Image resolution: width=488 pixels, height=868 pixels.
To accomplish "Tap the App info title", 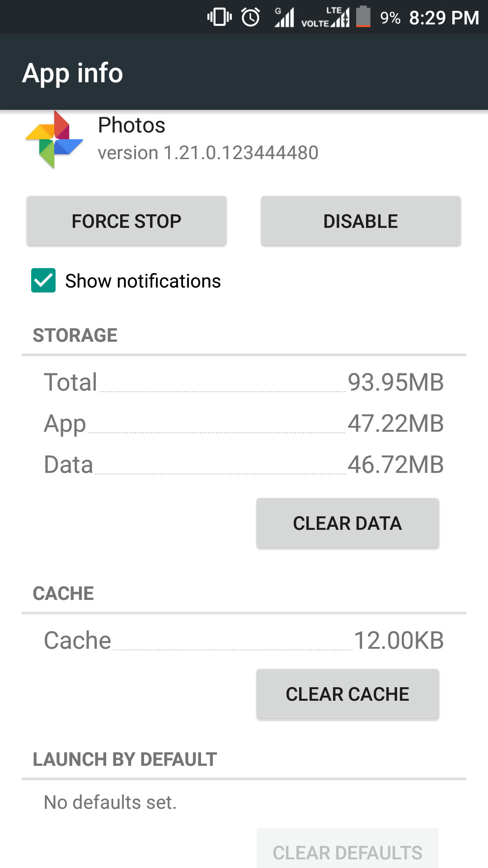I will point(73,73).
